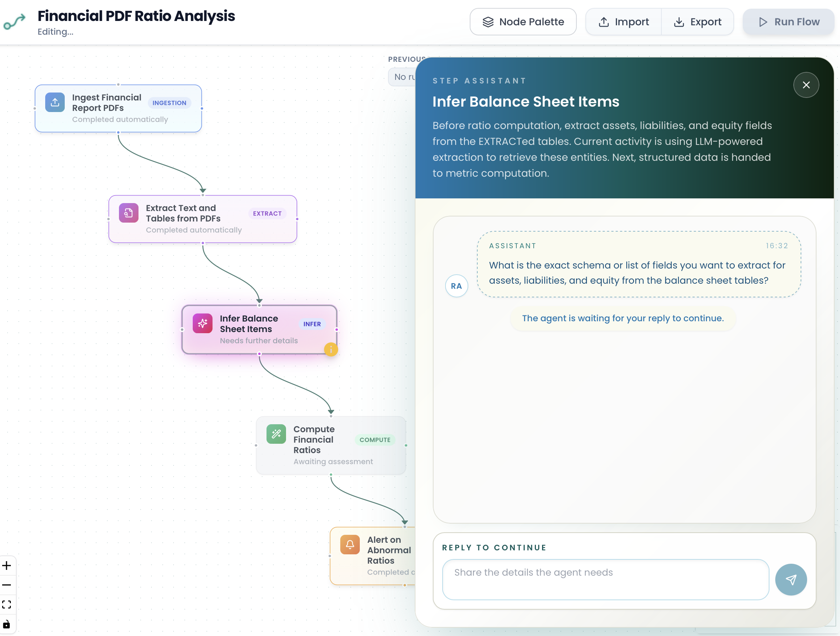
Task: Click the RA assistant avatar
Action: click(456, 286)
